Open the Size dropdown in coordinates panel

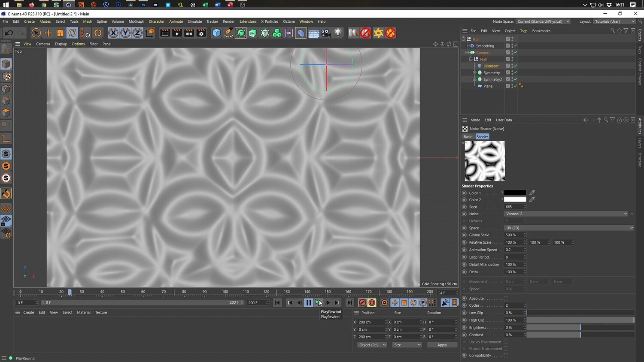(x=407, y=345)
